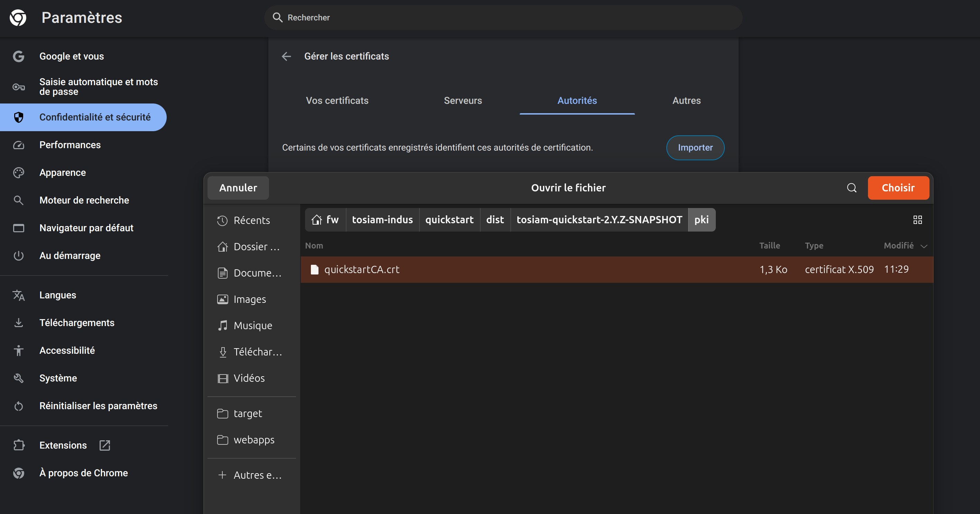Open Dossier personnel in file dialog sidebar
This screenshot has height=514, width=980.
[251, 247]
